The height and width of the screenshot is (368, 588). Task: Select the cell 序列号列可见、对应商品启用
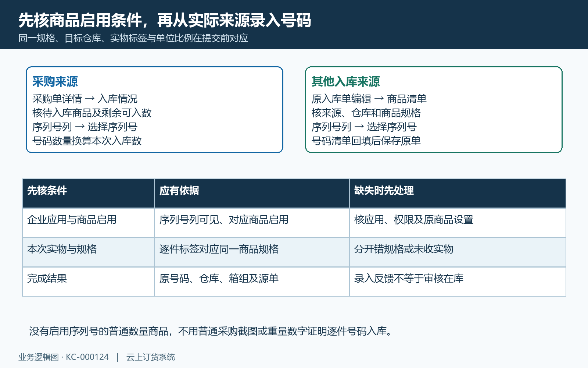point(252,223)
